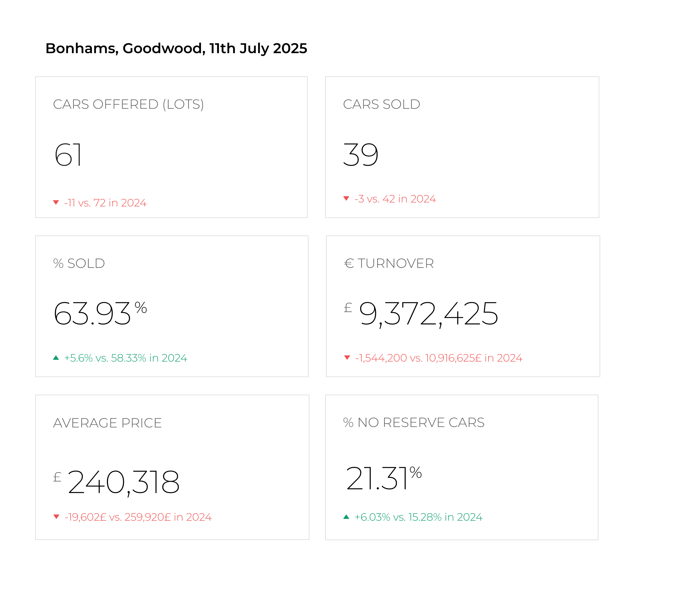Click the text '+6.03% vs. 15.28% in 2024'
The height and width of the screenshot is (602, 700).
(x=418, y=517)
